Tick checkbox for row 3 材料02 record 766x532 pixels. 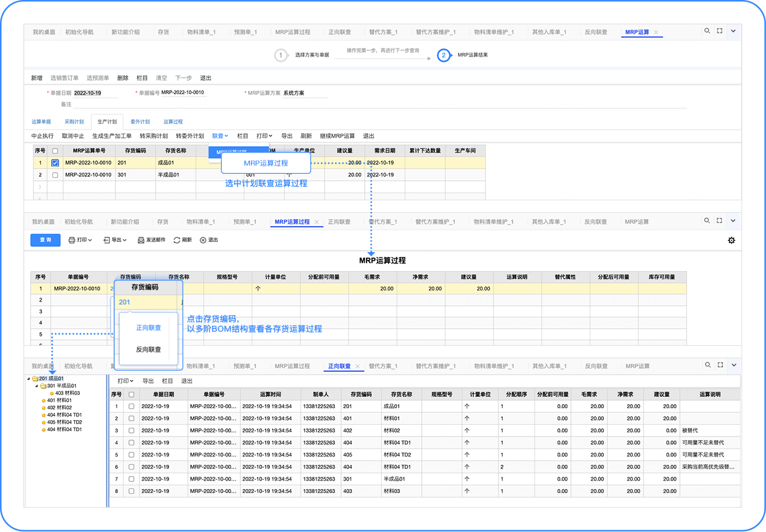click(x=131, y=431)
